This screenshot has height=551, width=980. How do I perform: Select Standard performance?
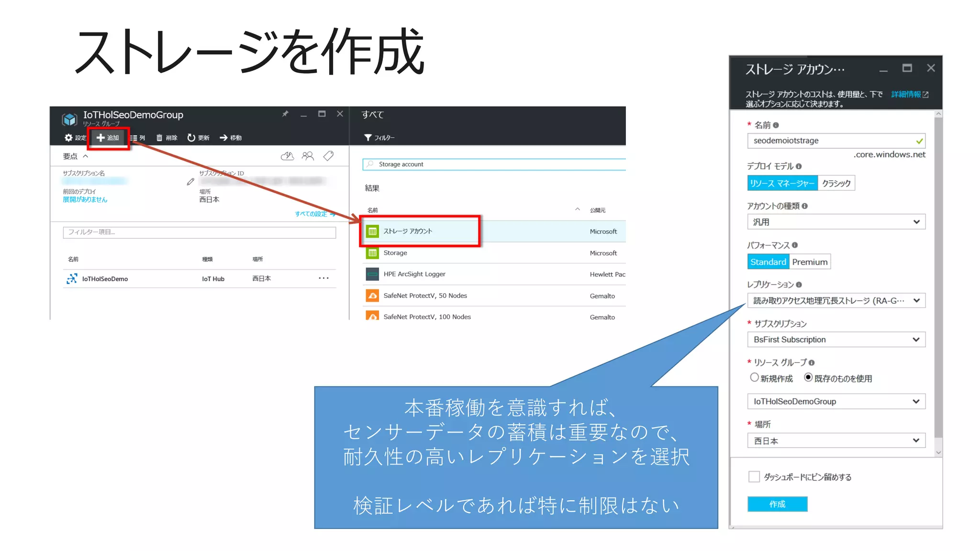pyautogui.click(x=768, y=262)
